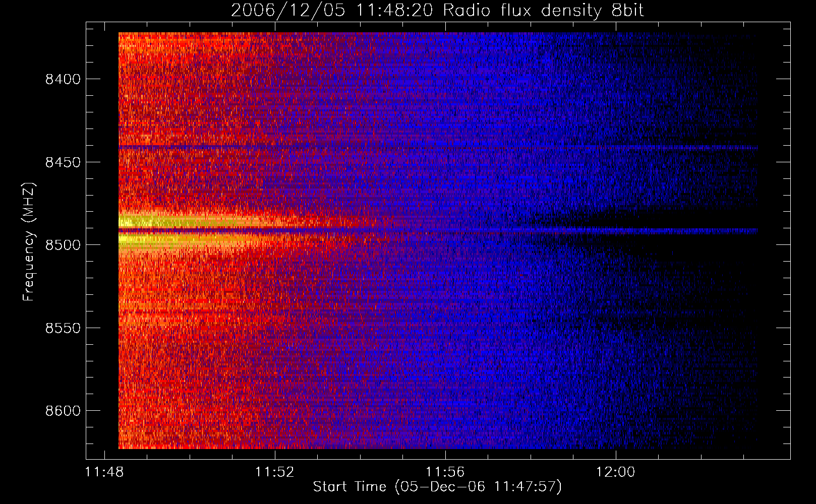Select the 12:00 time tick label

click(x=616, y=472)
